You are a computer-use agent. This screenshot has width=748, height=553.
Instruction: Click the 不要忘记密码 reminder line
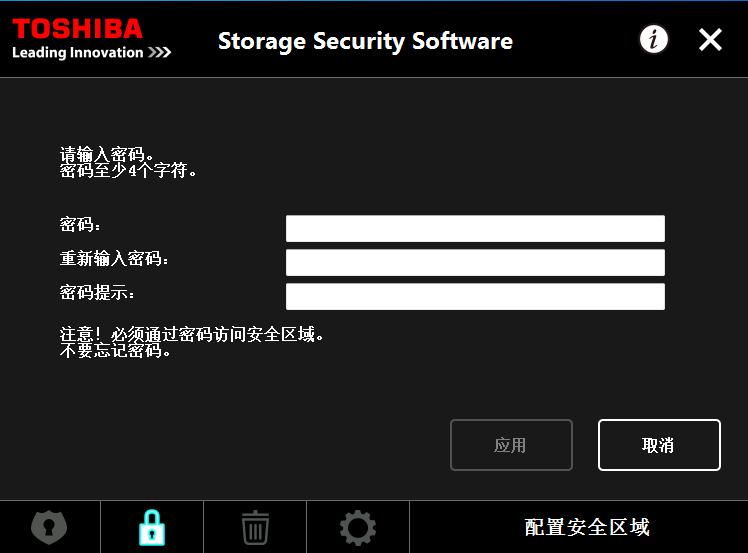(x=117, y=351)
